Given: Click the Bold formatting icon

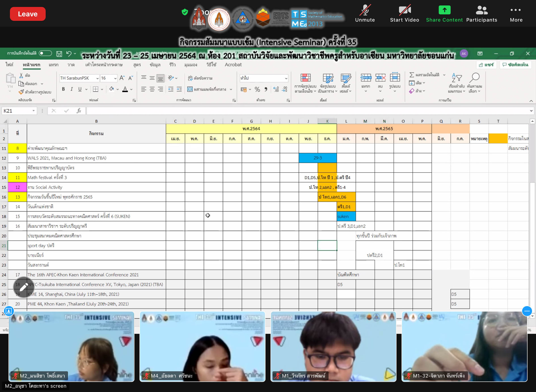Looking at the screenshot, I should point(63,89).
